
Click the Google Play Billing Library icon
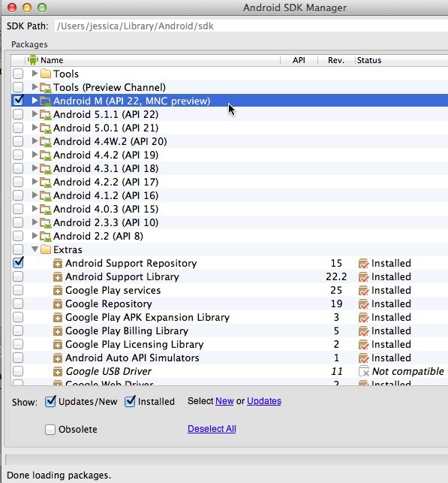[58, 331]
